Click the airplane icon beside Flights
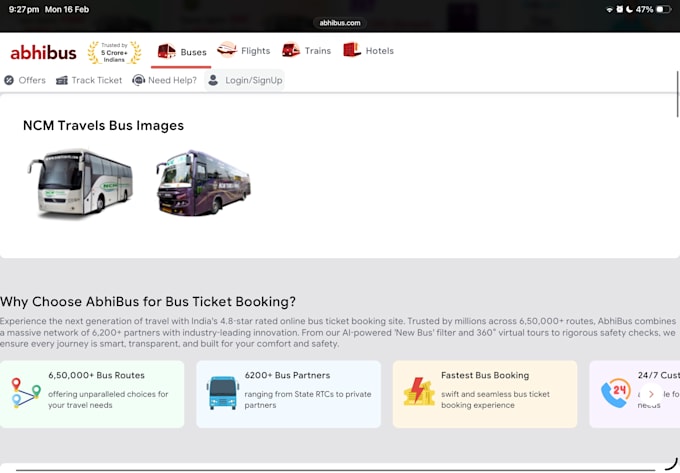Screen dimensions: 680x473 [x=227, y=49]
